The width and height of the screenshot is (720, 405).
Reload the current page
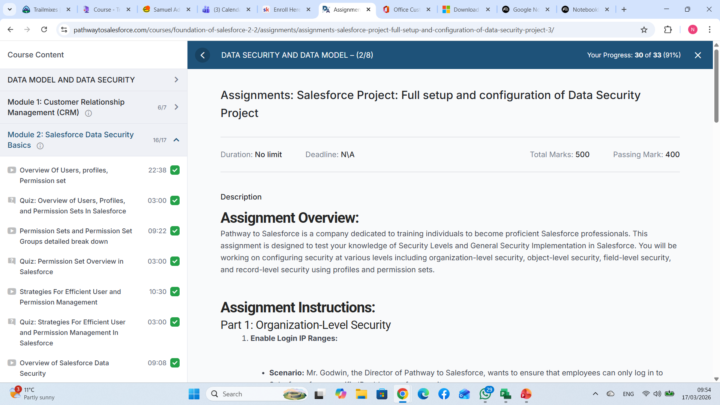pyautogui.click(x=44, y=29)
